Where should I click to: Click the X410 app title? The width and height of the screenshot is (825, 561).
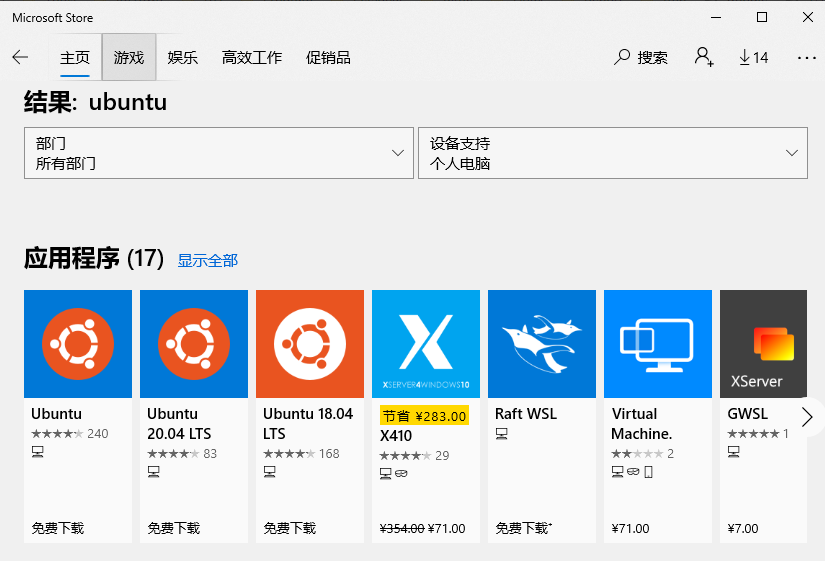[396, 436]
